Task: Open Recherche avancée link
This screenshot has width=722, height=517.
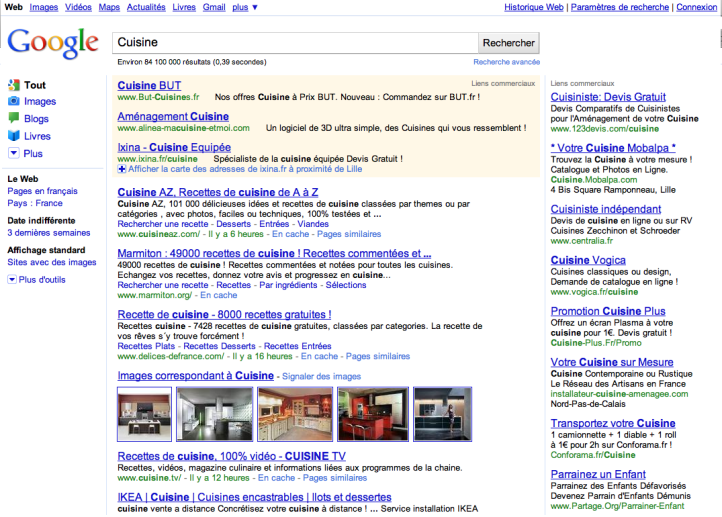Action: coord(507,62)
